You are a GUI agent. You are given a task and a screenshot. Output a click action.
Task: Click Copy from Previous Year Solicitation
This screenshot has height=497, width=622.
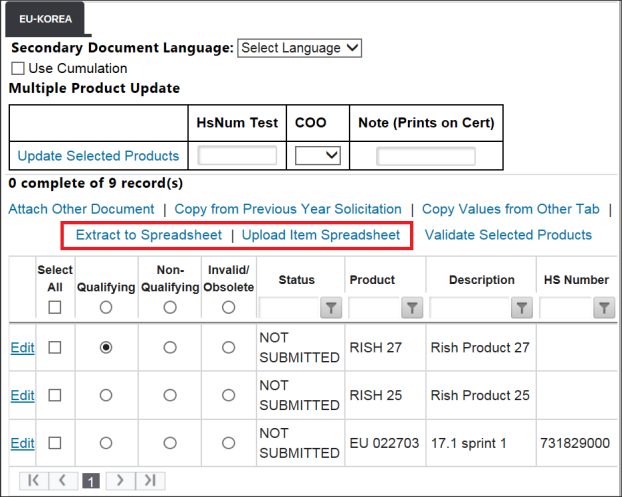288,209
